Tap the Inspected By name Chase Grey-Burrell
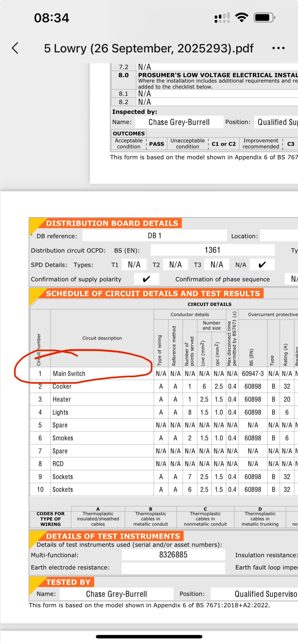The width and height of the screenshot is (298, 644). pos(179,122)
